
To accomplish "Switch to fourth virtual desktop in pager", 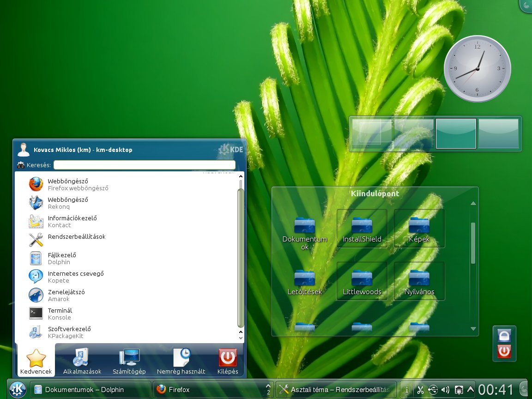I will click(x=498, y=133).
